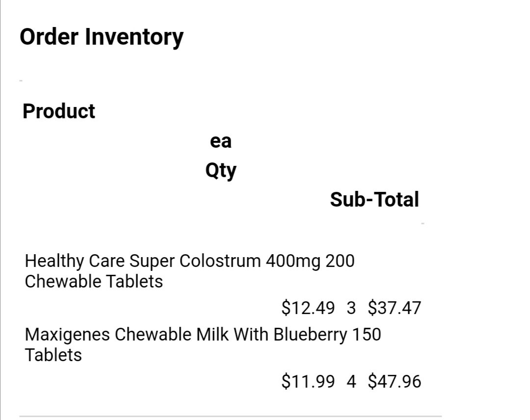Screen dimensions: 530x420
Task: Click the Sub-Total column header
Action: 374,199
